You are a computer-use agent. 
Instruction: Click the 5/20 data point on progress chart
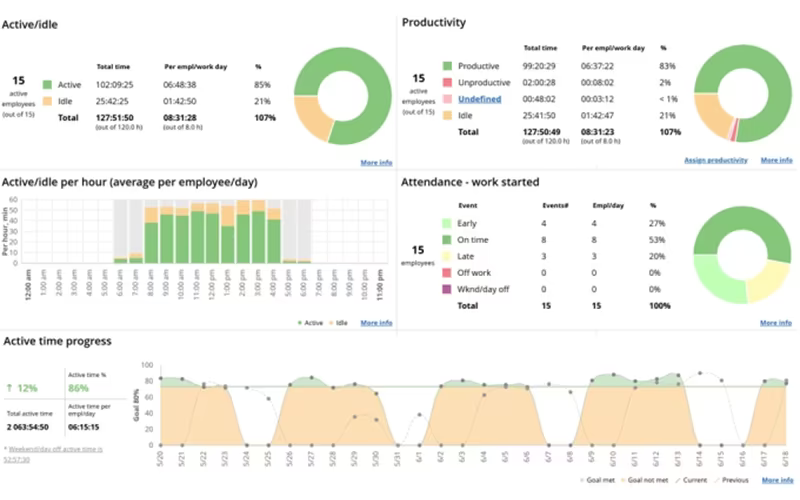161,379
